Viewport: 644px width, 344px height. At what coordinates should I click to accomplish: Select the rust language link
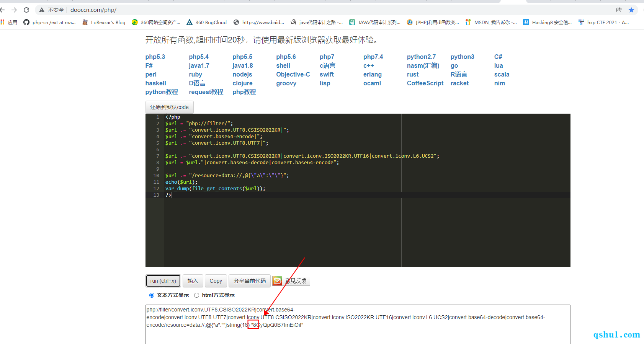(x=413, y=74)
